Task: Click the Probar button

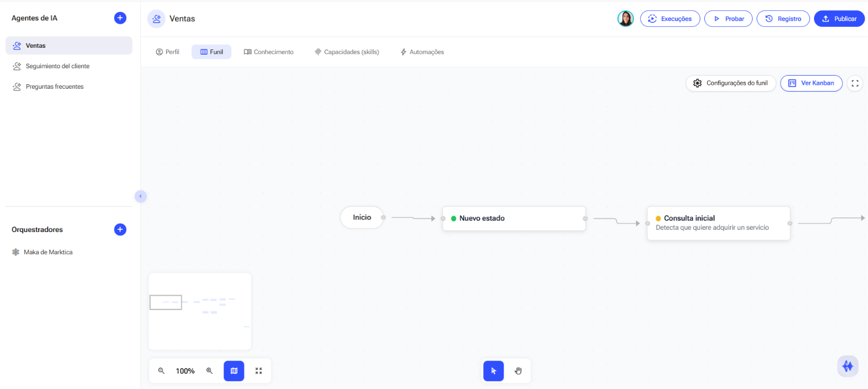Action: coord(728,19)
